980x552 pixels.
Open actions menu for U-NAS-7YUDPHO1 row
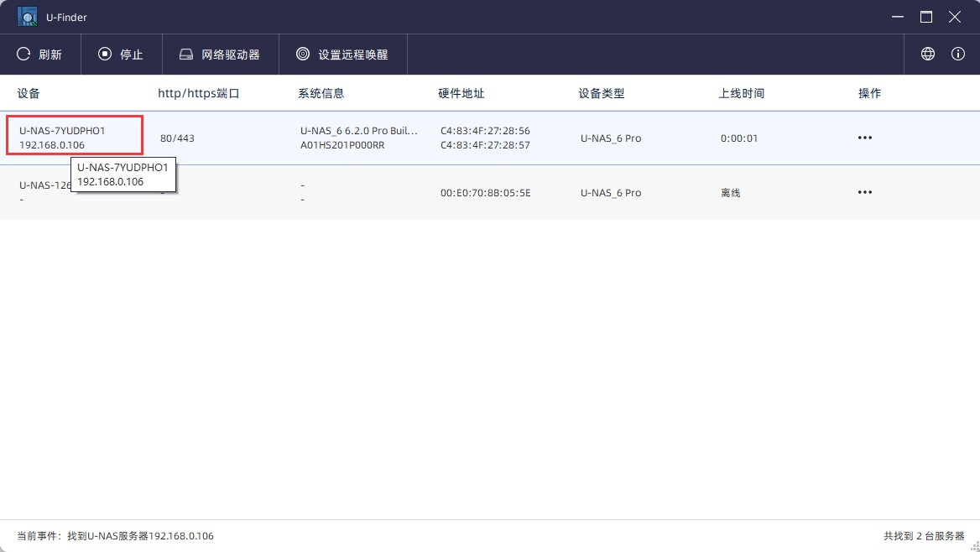click(x=865, y=138)
